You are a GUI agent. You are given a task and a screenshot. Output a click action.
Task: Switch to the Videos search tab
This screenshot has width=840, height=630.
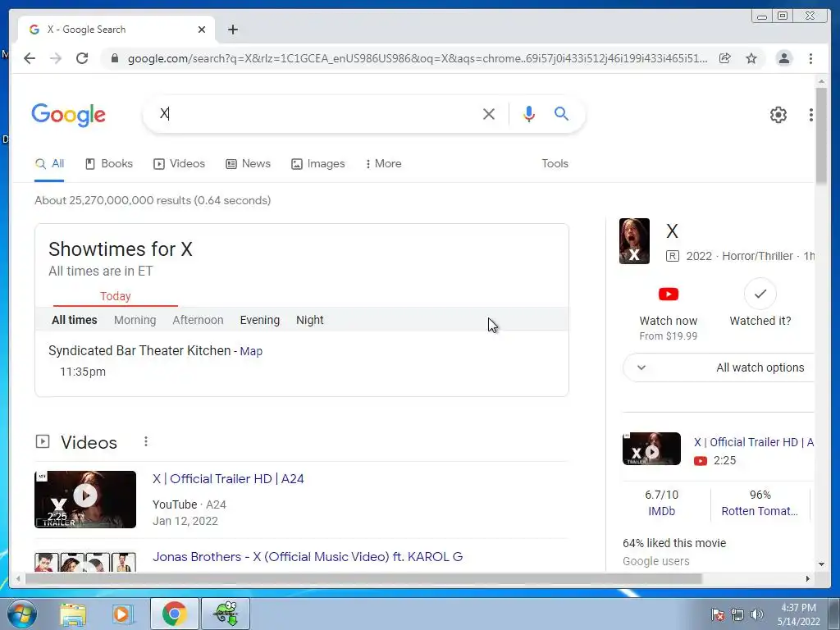click(x=179, y=164)
